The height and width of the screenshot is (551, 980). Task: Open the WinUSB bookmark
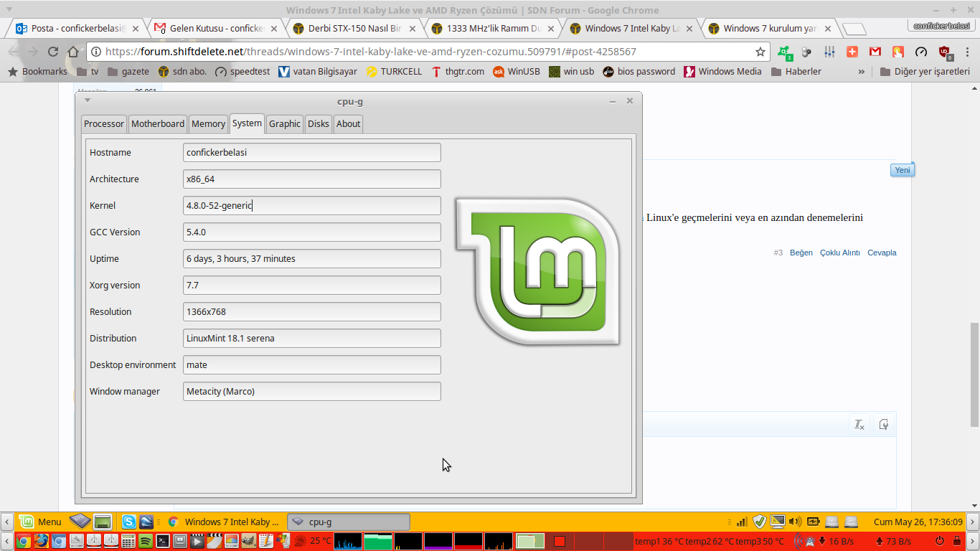point(516,71)
